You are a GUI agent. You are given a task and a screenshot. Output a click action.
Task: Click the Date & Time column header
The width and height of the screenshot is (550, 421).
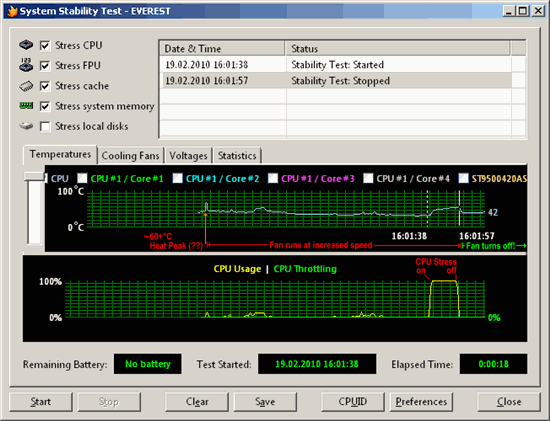click(222, 48)
